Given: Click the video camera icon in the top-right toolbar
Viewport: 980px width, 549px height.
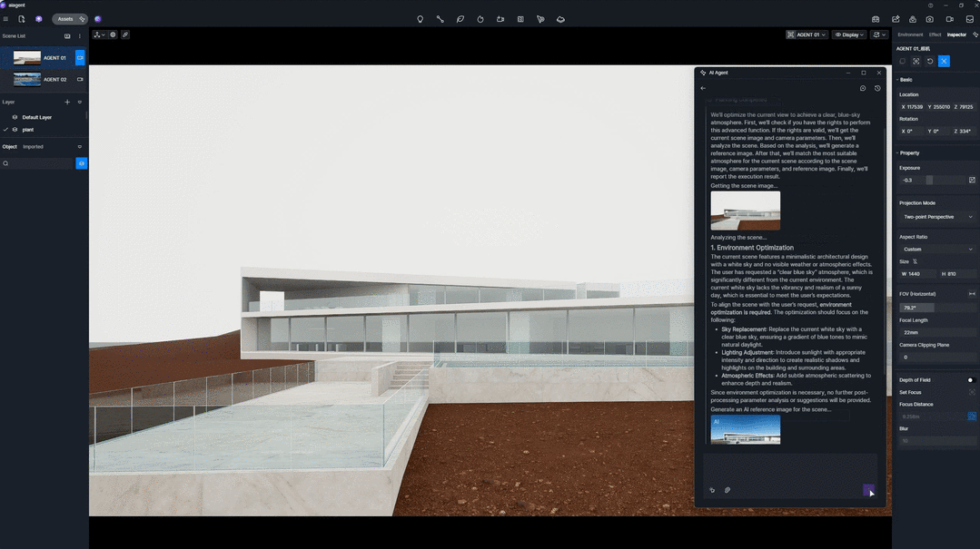Looking at the screenshot, I should [948, 19].
